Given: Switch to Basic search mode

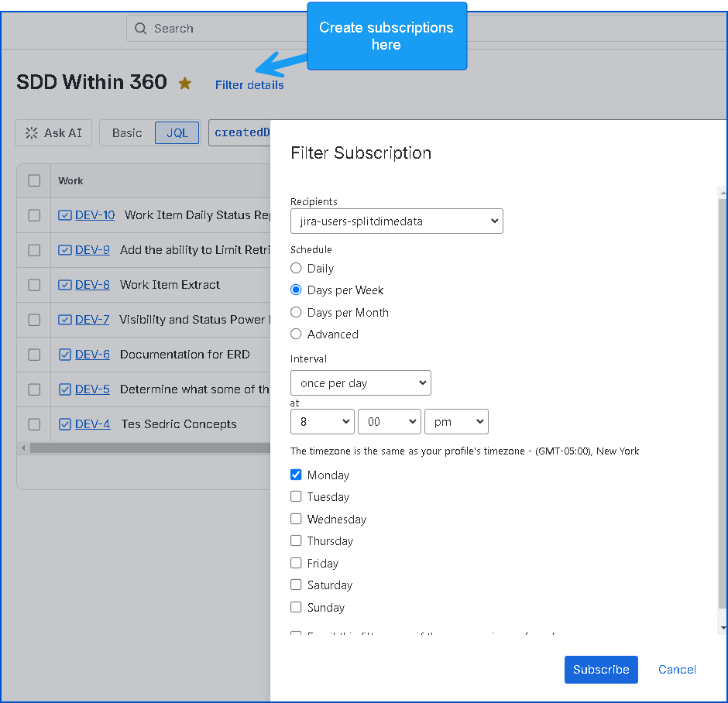Looking at the screenshot, I should click(127, 133).
